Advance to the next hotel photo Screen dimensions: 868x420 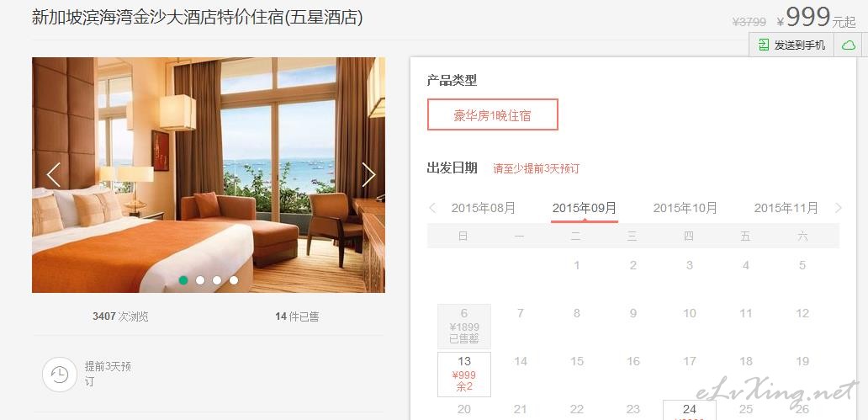point(368,174)
